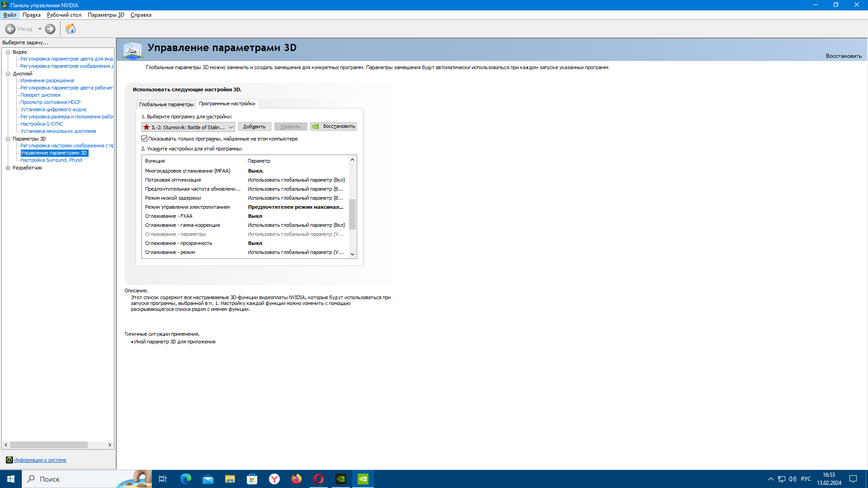Click Восстановить button next to Удалить
Screen dimensions: 868x488
coord(334,127)
